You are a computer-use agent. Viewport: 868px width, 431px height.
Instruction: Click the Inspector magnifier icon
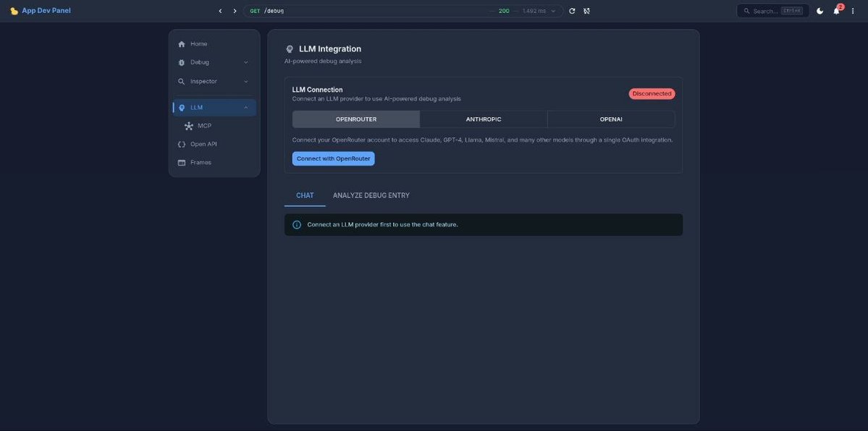point(182,81)
